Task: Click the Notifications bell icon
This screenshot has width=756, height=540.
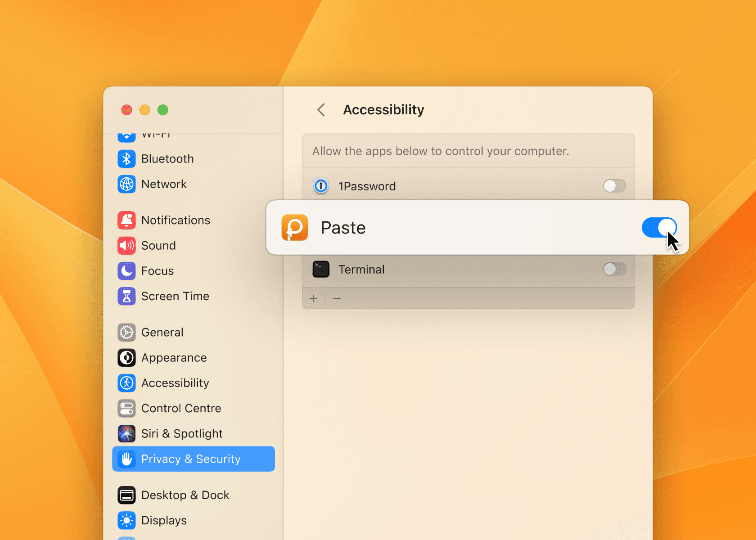Action: (126, 220)
